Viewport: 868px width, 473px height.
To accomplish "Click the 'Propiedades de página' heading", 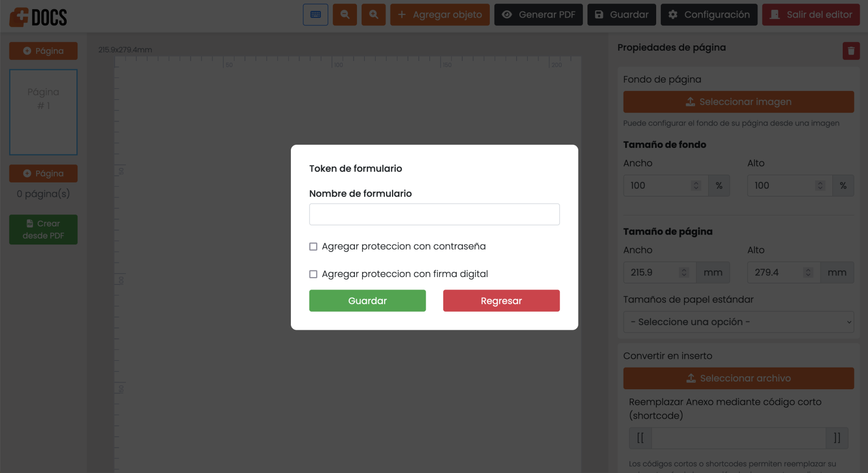I will [x=672, y=48].
